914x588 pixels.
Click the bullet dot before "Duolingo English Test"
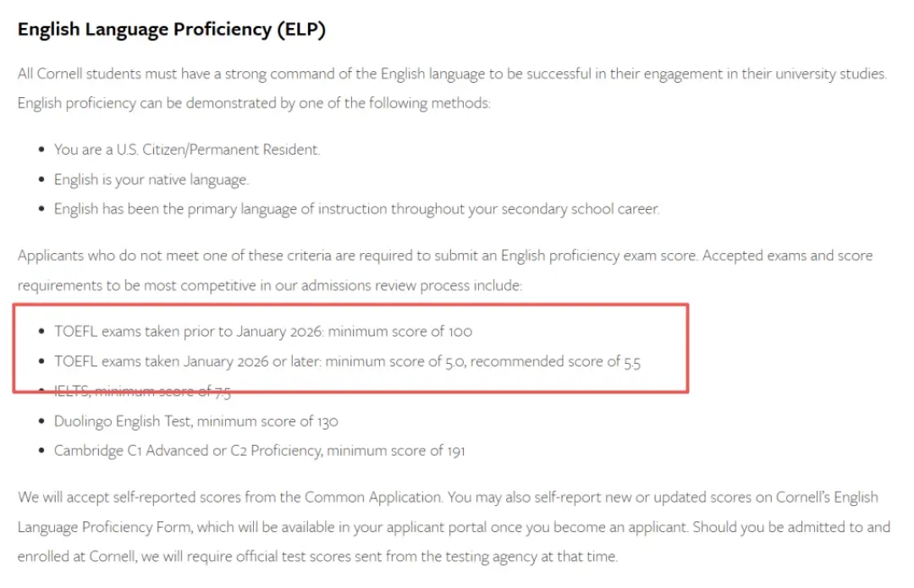pyautogui.click(x=42, y=421)
